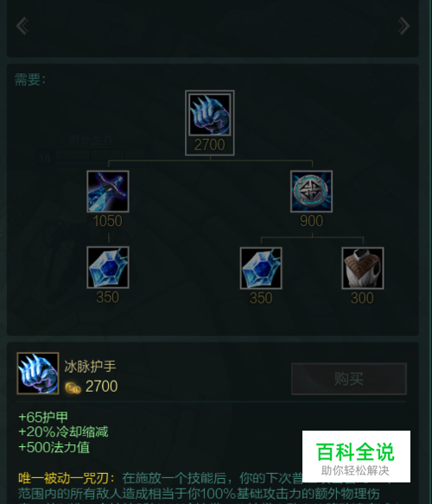Screen dimensions: 432x504
Task: Click the Iceborn Gauntlet icon at tree top
Action: click(210, 115)
